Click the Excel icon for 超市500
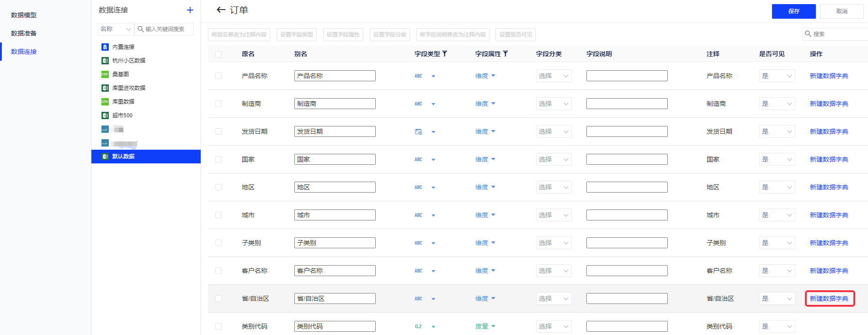The width and height of the screenshot is (868, 335). (x=105, y=115)
